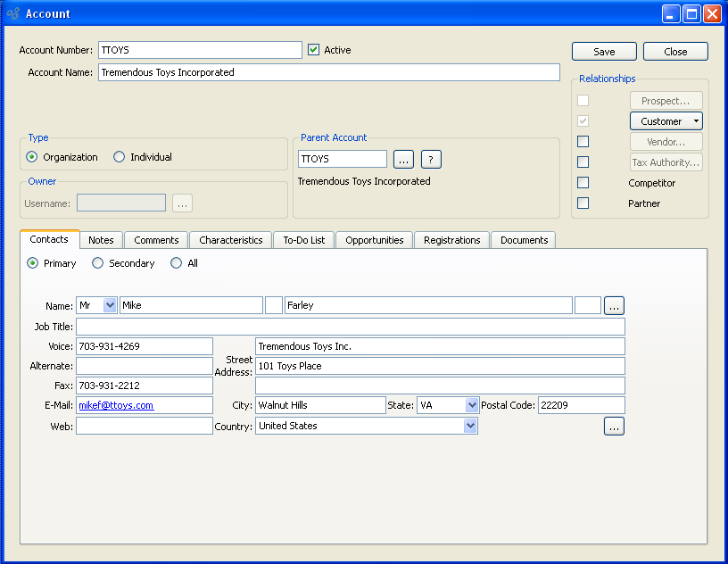
Task: Open the Customer button dropdown menu
Action: click(696, 121)
